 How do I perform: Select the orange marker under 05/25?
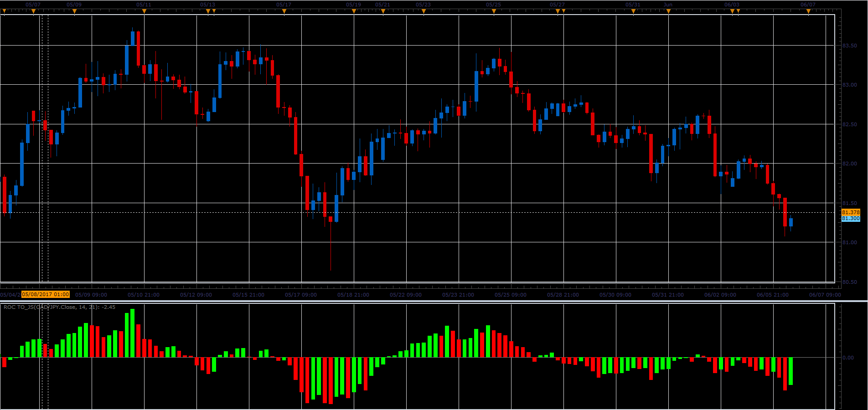(x=494, y=11)
